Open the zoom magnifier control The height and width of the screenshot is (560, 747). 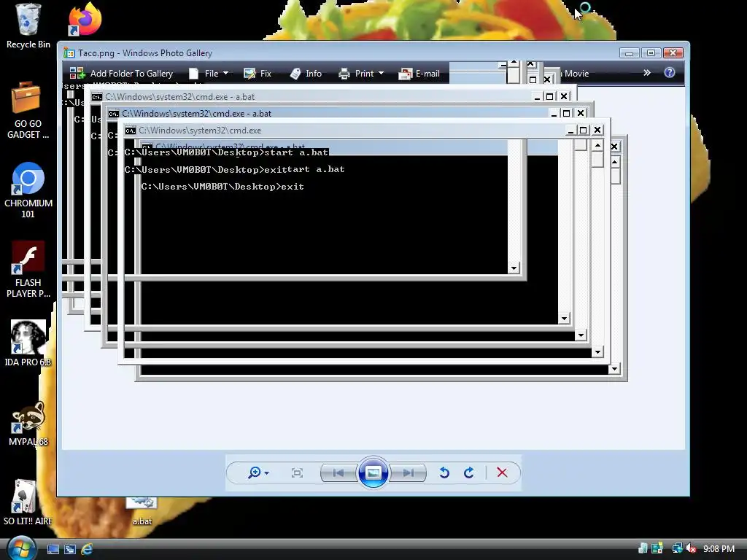pyautogui.click(x=258, y=472)
